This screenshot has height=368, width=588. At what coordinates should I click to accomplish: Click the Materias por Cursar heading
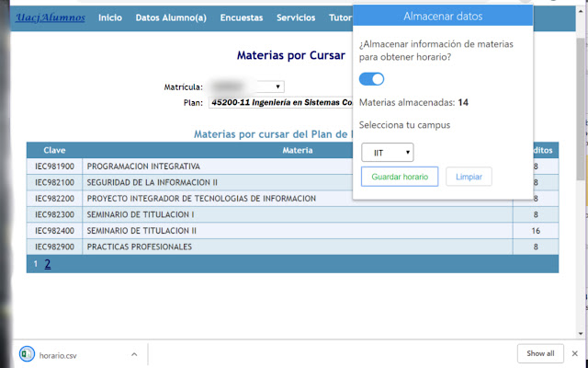pyautogui.click(x=291, y=55)
